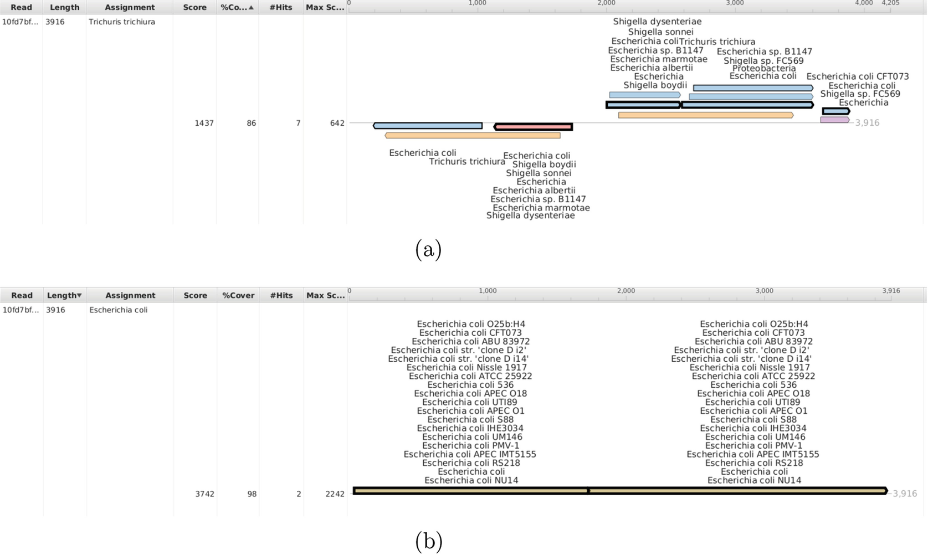The width and height of the screenshot is (928, 560).
Task: Select read ID 10fd7bf... in top table
Action: 20,22
